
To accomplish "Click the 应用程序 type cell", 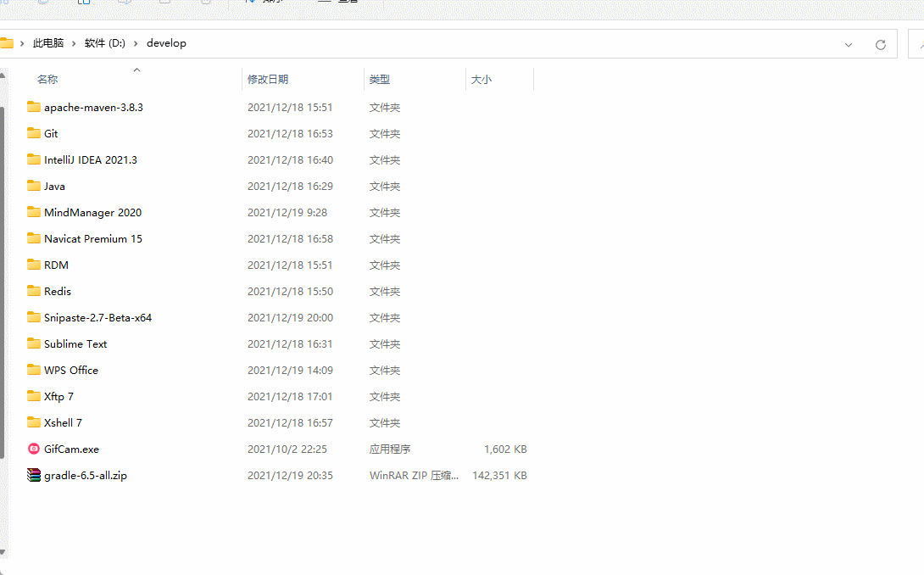I will 390,449.
